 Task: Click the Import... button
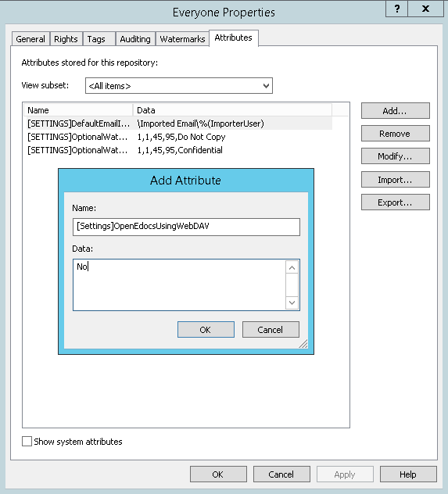396,180
